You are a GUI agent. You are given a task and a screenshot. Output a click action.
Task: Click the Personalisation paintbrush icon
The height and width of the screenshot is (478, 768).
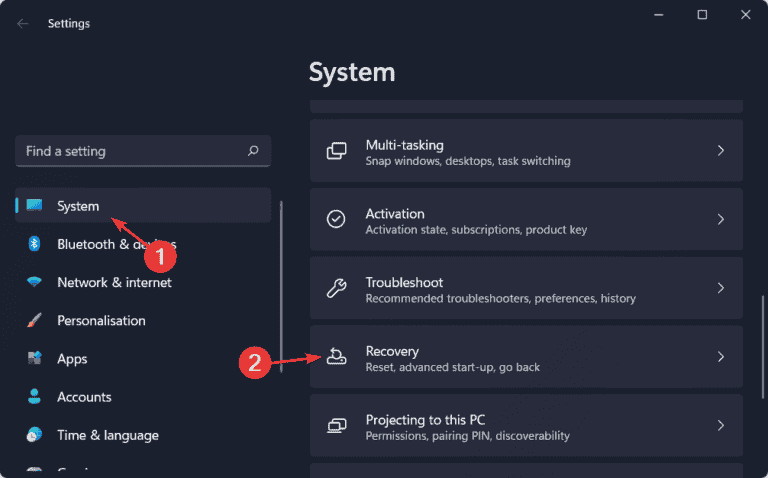pos(34,321)
